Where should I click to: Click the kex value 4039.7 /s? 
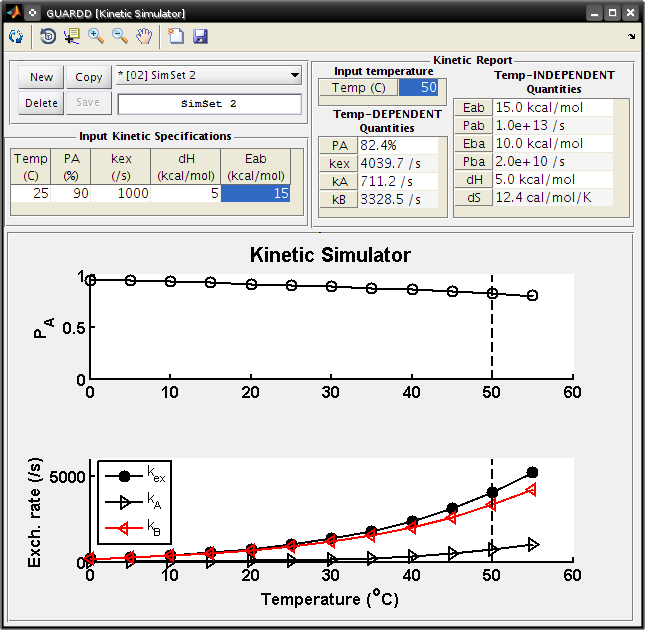398,163
